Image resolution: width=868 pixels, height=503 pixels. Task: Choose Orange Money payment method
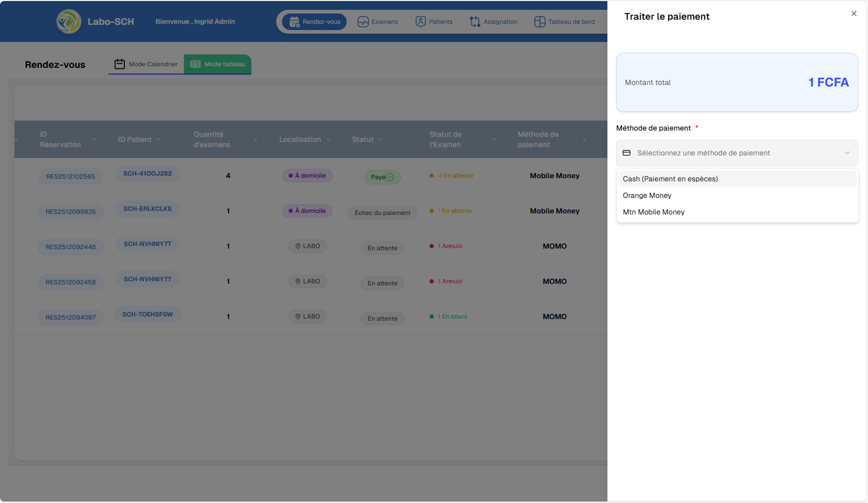point(647,195)
